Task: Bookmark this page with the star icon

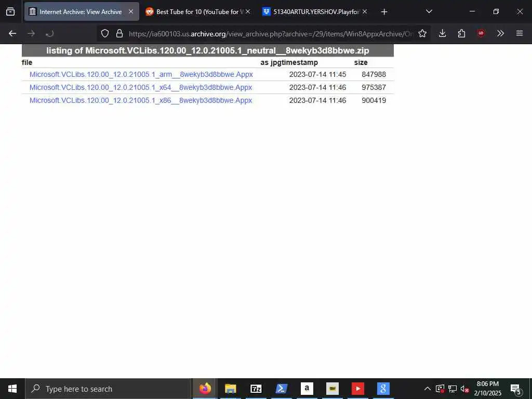Action: [x=422, y=34]
